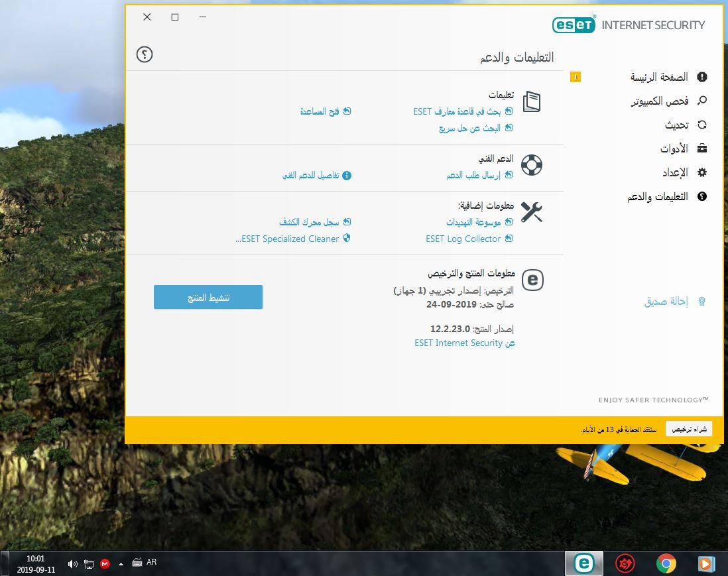Click the computer scan magnifier icon
The image size is (728, 576).
(x=702, y=100)
